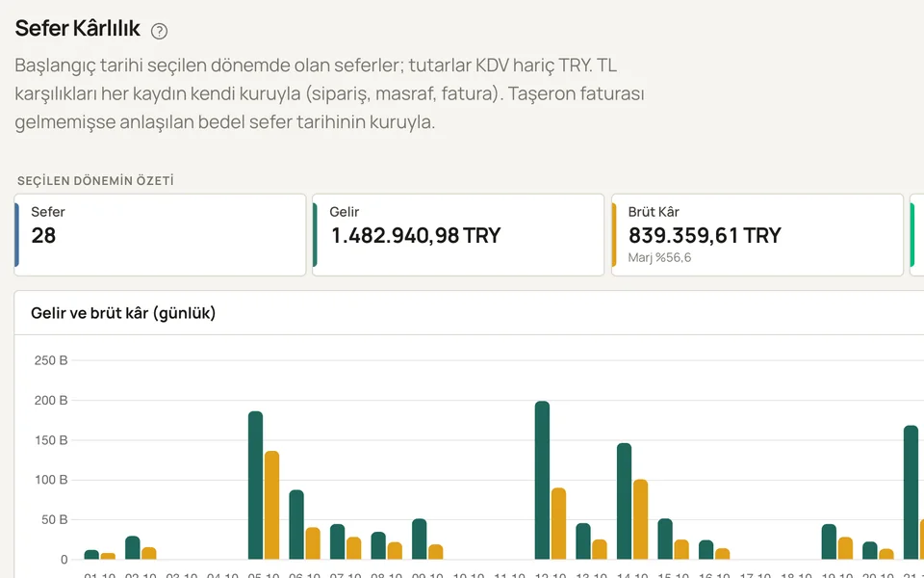Click the green revenue bar for 09.10
The width and height of the screenshot is (924, 578).
tap(419, 539)
